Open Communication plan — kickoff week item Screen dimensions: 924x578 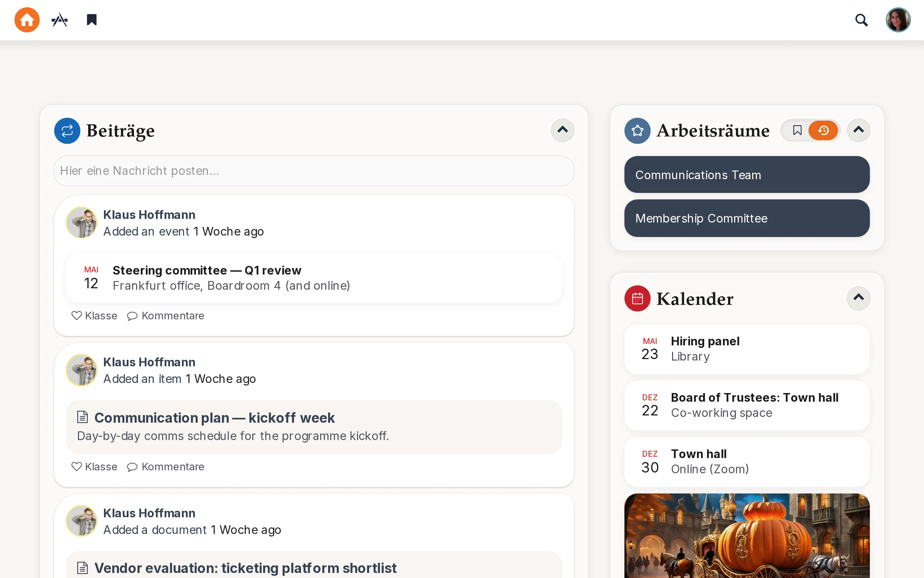[x=314, y=427]
